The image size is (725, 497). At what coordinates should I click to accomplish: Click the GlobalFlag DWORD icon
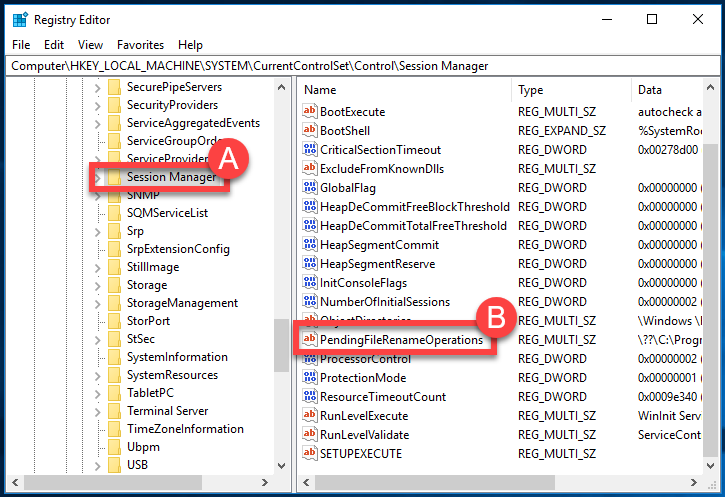pos(309,188)
